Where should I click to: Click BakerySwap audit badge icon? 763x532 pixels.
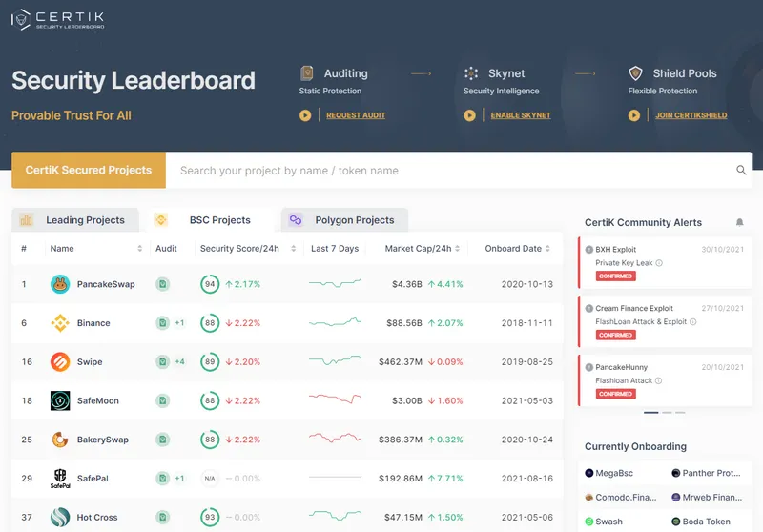coord(162,440)
